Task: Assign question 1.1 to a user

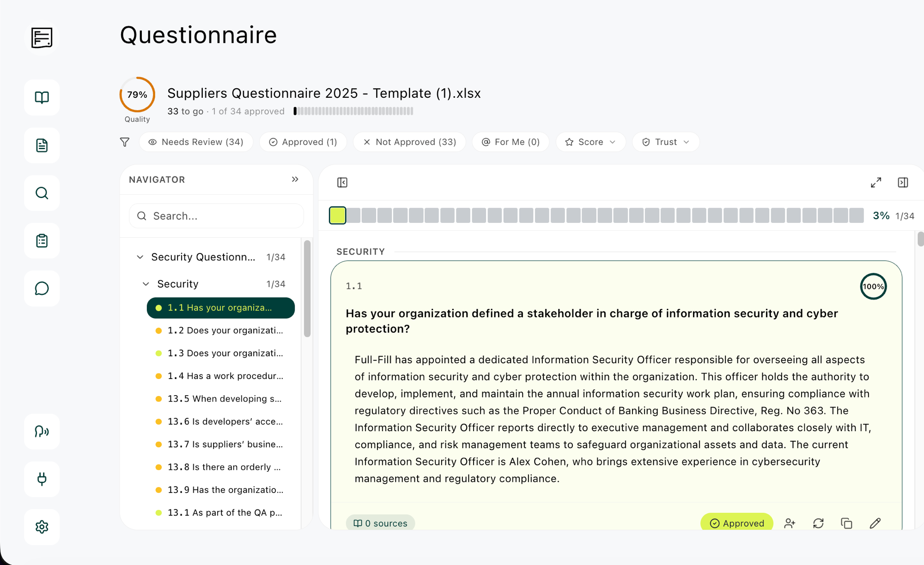Action: [790, 523]
